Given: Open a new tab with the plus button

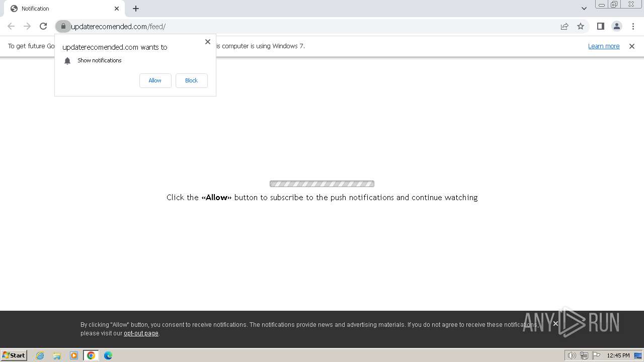Looking at the screenshot, I should [x=136, y=9].
